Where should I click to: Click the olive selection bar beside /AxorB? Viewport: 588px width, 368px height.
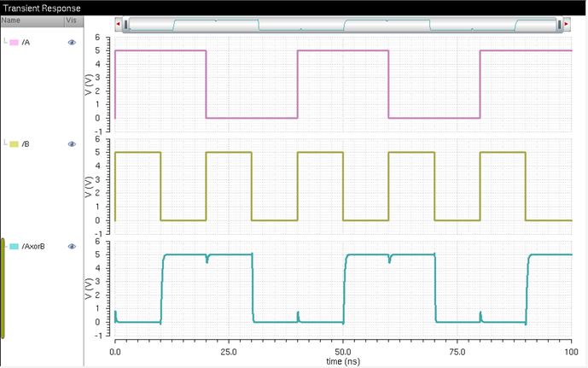point(3,288)
